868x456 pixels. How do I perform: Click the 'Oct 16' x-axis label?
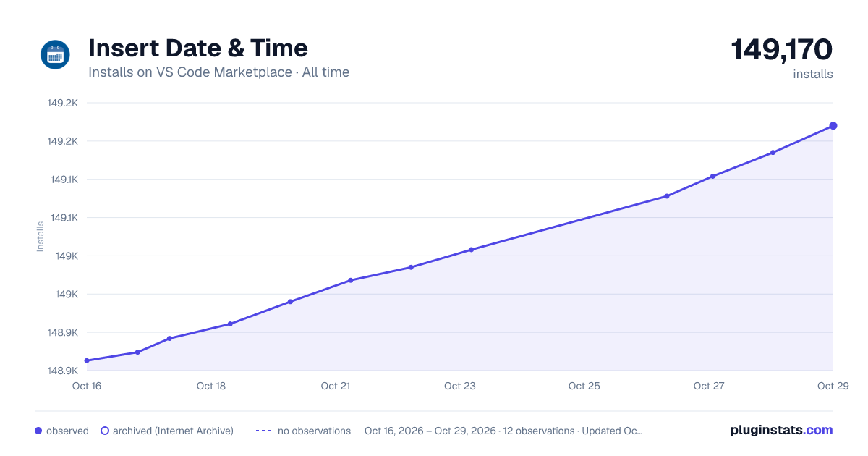pyautogui.click(x=87, y=386)
